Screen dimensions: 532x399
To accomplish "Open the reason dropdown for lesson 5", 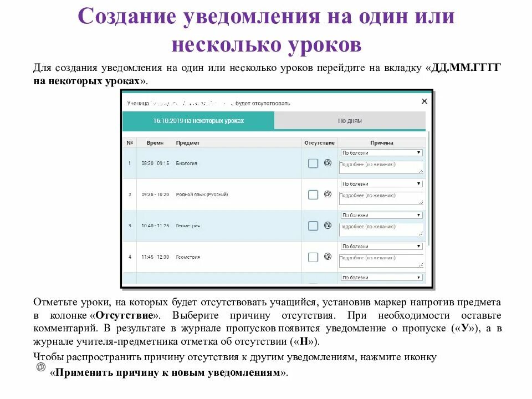I will [381, 278].
